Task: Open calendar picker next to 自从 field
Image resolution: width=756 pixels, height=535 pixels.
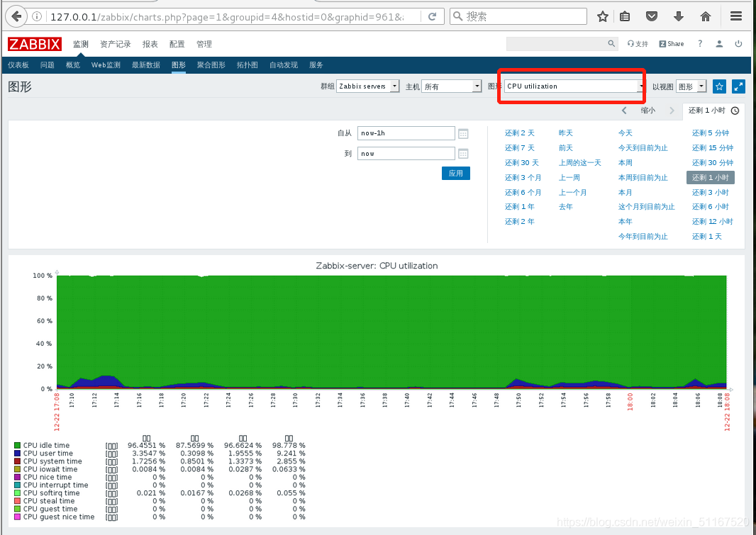Action: [x=463, y=134]
